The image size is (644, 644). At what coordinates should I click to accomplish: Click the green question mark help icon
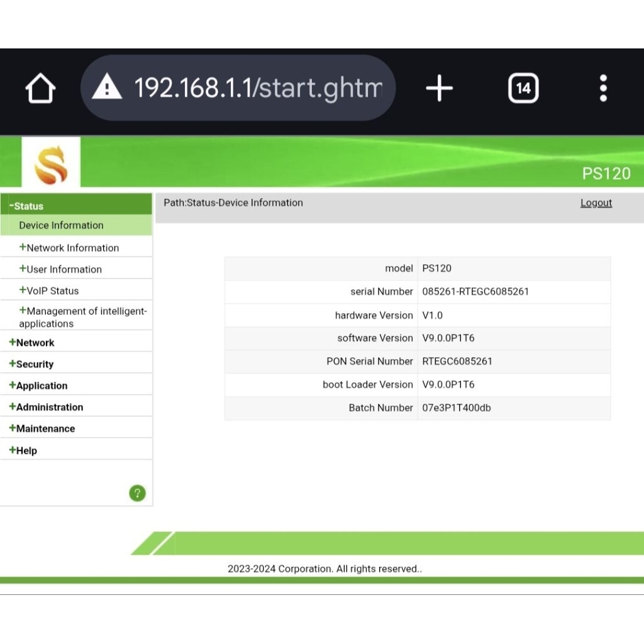[137, 493]
